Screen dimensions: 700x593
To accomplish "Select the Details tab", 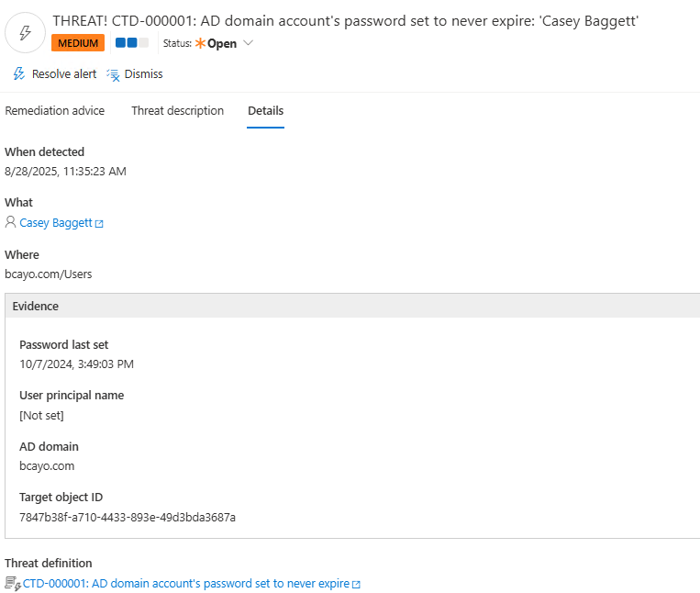I will [x=265, y=111].
